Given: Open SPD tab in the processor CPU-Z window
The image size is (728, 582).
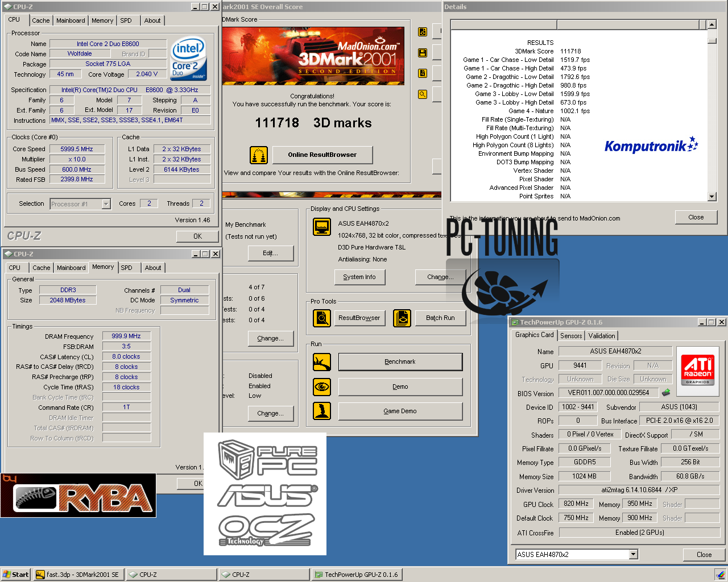Looking at the screenshot, I should [126, 20].
